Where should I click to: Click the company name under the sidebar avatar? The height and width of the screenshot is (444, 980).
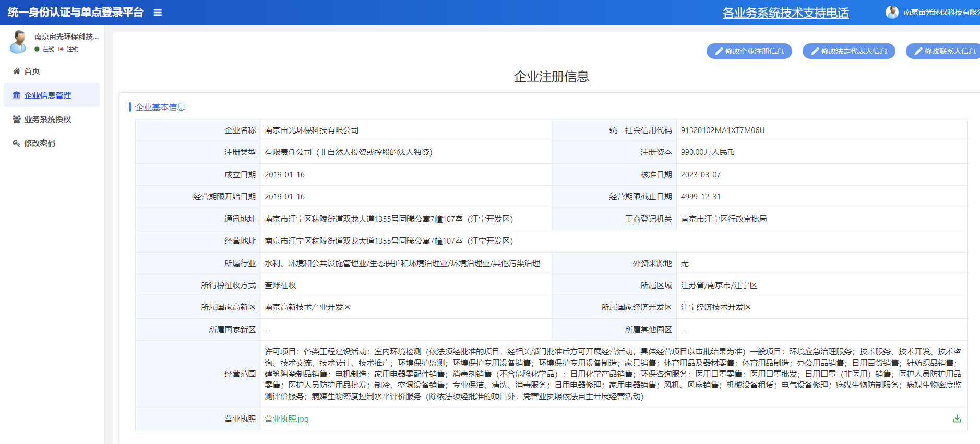[x=66, y=37]
